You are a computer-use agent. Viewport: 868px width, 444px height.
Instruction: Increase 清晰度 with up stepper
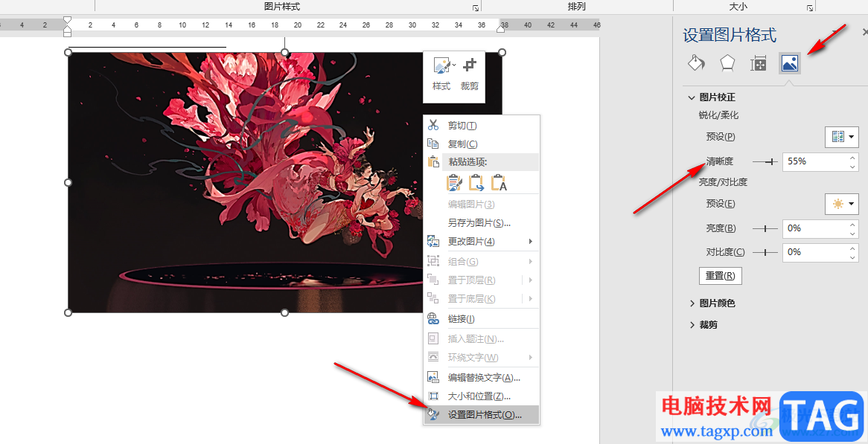tap(852, 158)
